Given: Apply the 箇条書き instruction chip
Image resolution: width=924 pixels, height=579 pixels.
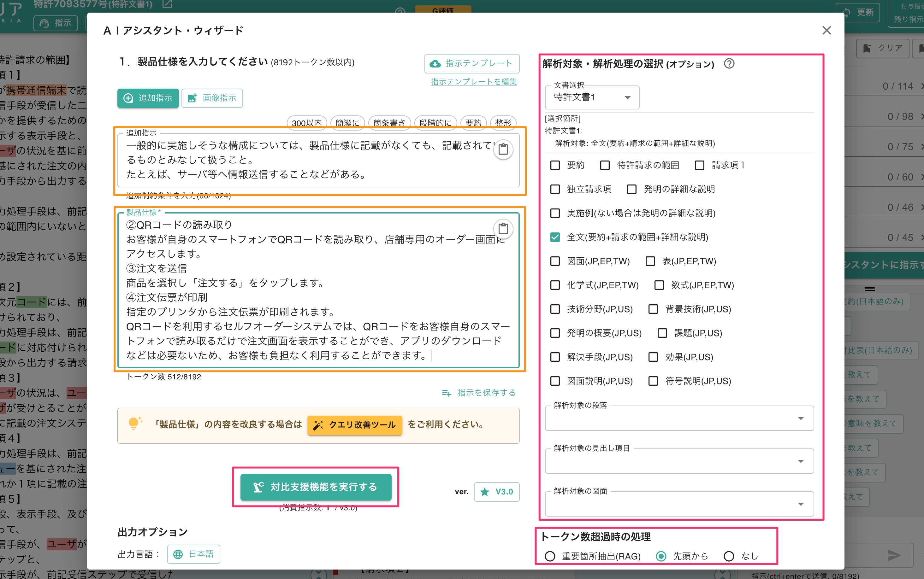Looking at the screenshot, I should [x=389, y=123].
